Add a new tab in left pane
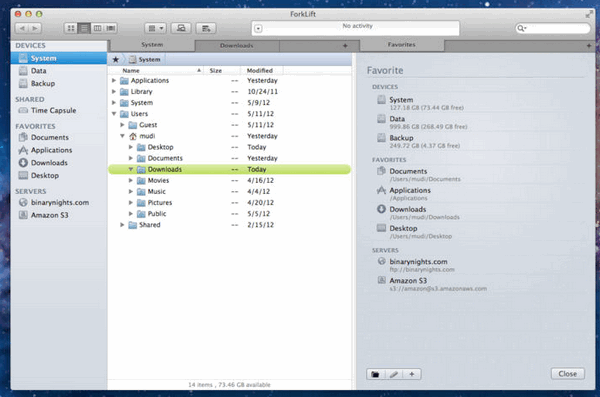 click(x=345, y=46)
